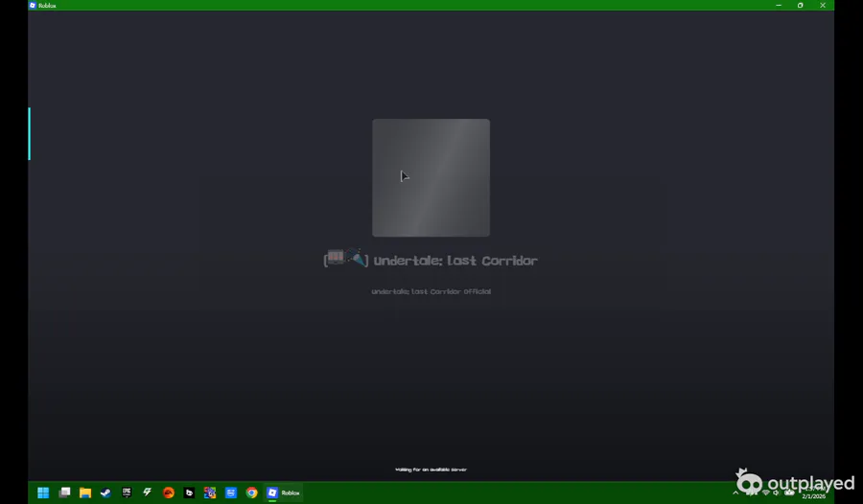Open the colorful game icon next to Chrome's neighbors
The height and width of the screenshot is (504, 863).
click(x=210, y=493)
